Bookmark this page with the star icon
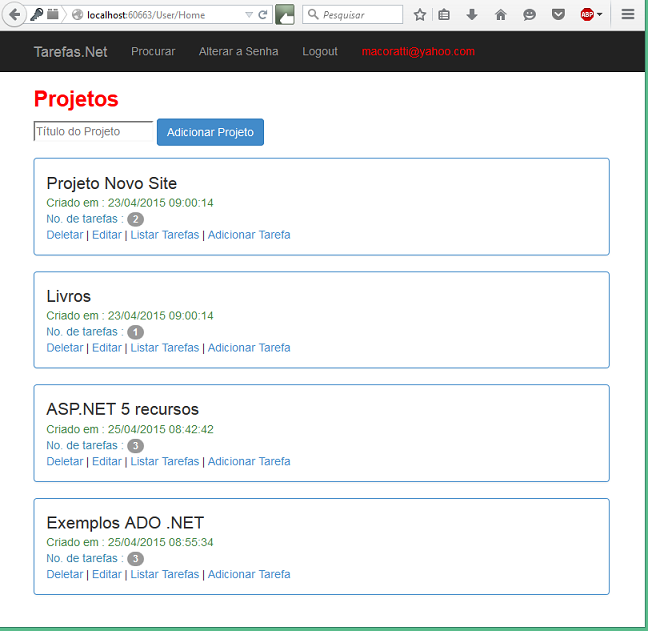 419,15
